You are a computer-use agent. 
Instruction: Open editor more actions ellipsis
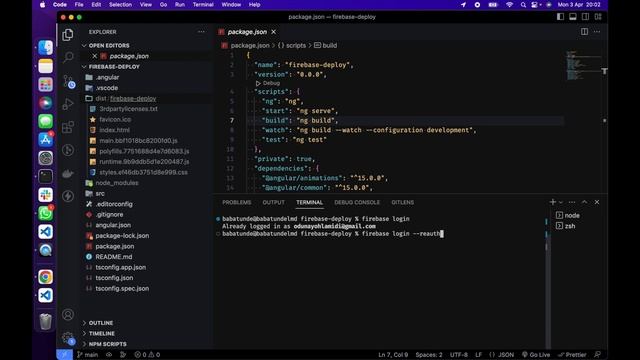[x=597, y=32]
